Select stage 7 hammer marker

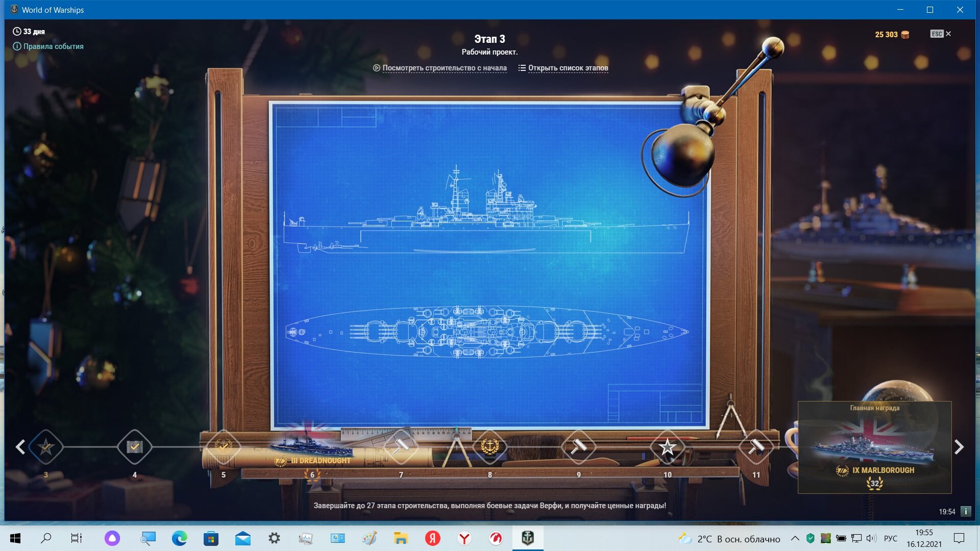coord(401,447)
